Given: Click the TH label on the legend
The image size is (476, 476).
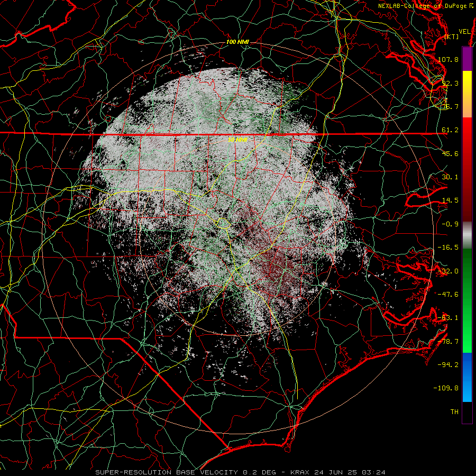Looking at the screenshot, I should (x=454, y=412).
